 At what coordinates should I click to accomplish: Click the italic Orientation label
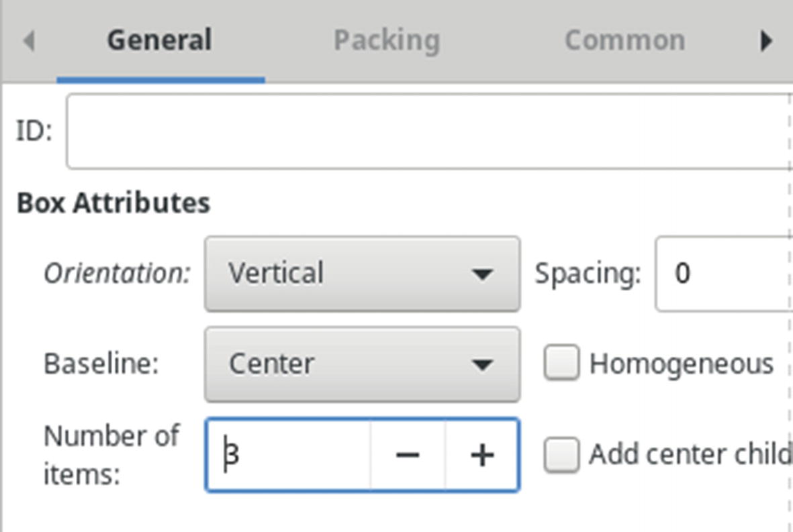click(x=117, y=274)
